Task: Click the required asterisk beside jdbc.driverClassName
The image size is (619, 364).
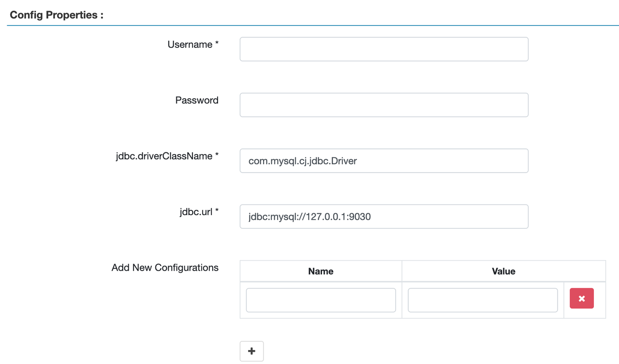Action: point(217,156)
